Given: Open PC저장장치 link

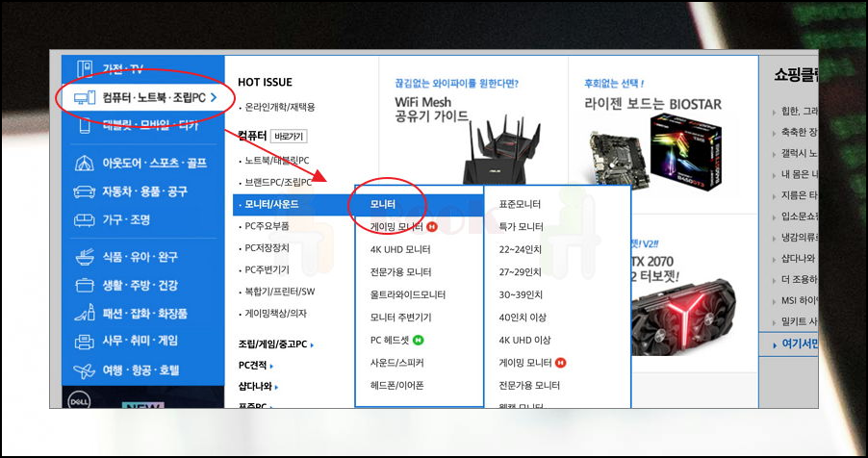Looking at the screenshot, I should (267, 248).
